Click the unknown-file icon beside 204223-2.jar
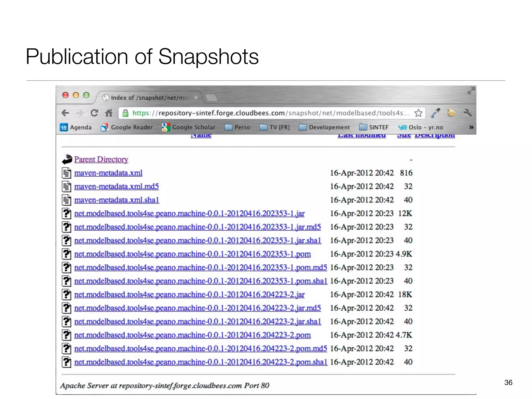Viewport: 532px width, 399px height. pyautogui.click(x=66, y=295)
